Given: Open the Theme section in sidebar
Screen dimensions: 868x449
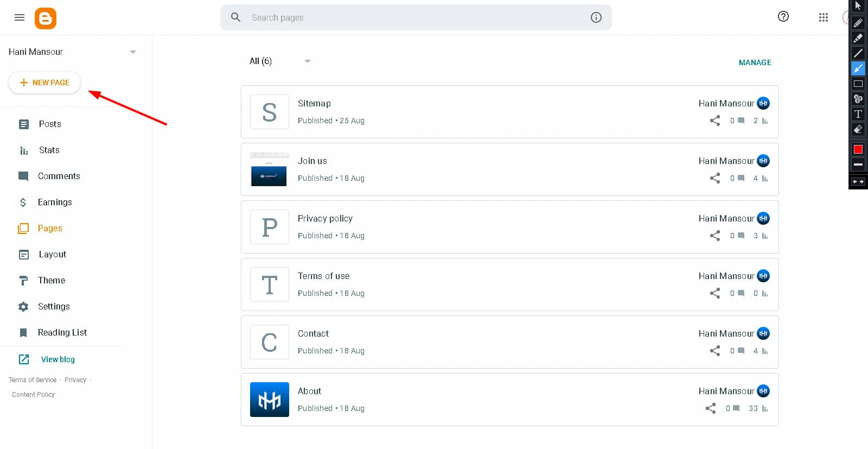Looking at the screenshot, I should (52, 281).
